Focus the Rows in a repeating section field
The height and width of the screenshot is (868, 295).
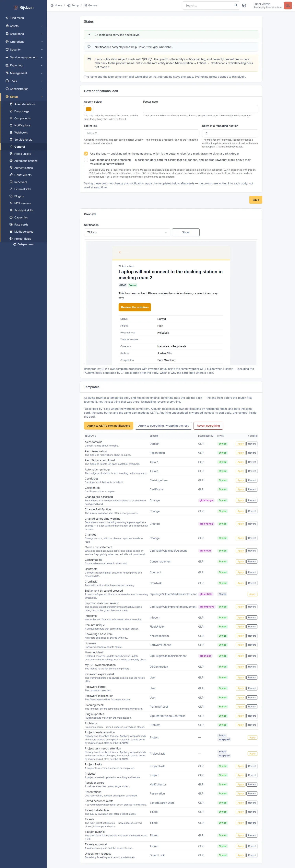pos(230,133)
